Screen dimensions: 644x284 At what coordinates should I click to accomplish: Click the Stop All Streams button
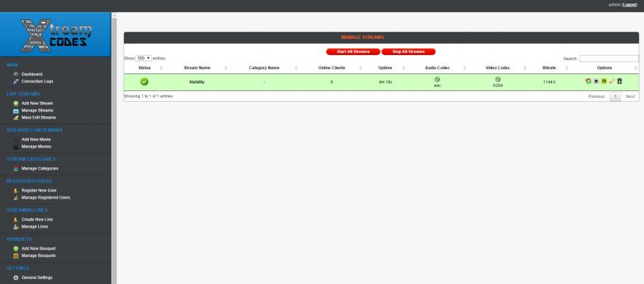(408, 52)
